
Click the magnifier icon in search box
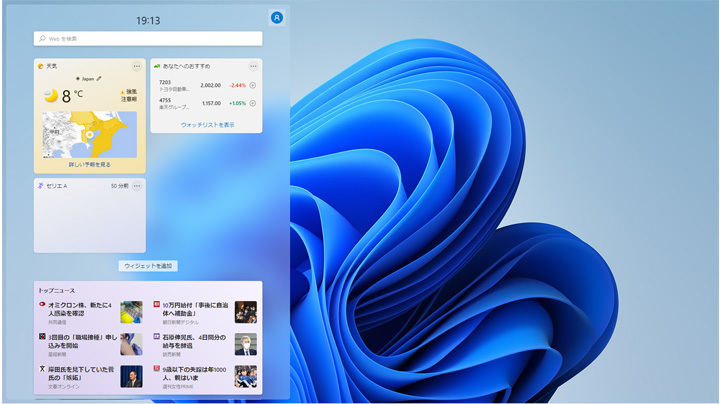42,39
